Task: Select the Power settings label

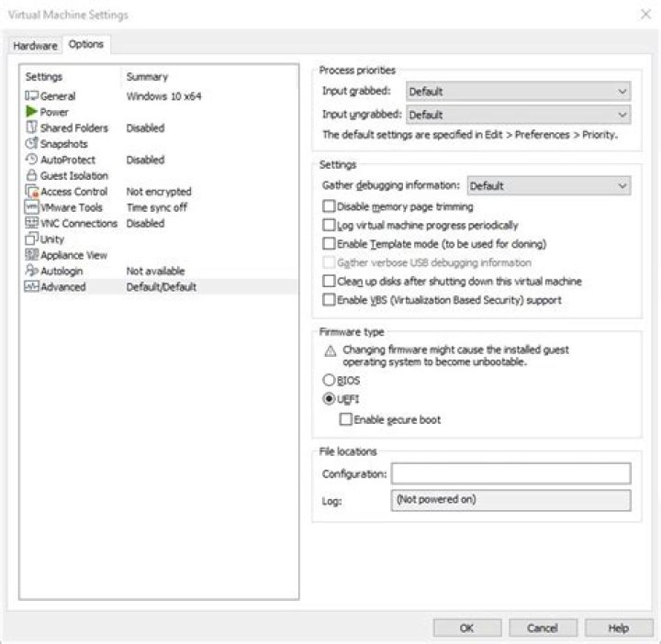Action: click(x=54, y=112)
